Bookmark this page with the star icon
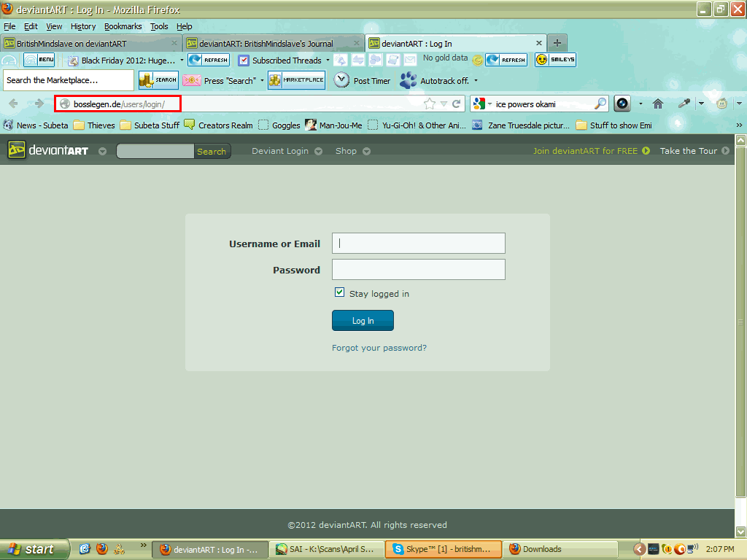This screenshot has height=560, width=747. pos(429,104)
